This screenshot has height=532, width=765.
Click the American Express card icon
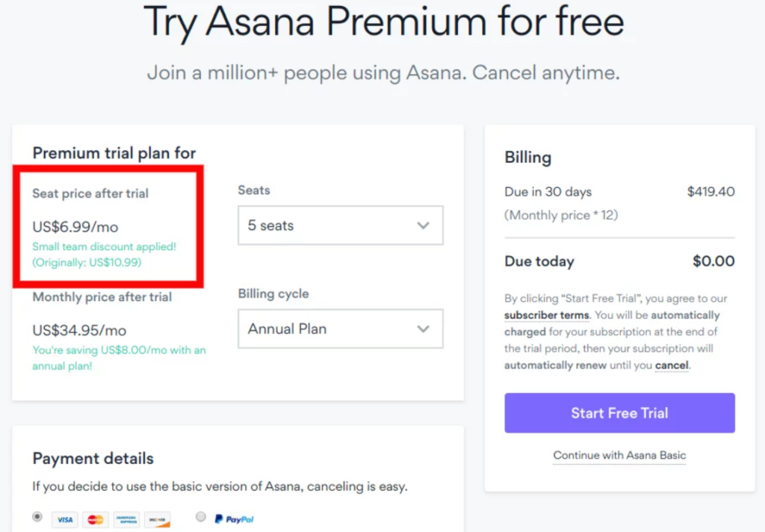126,520
